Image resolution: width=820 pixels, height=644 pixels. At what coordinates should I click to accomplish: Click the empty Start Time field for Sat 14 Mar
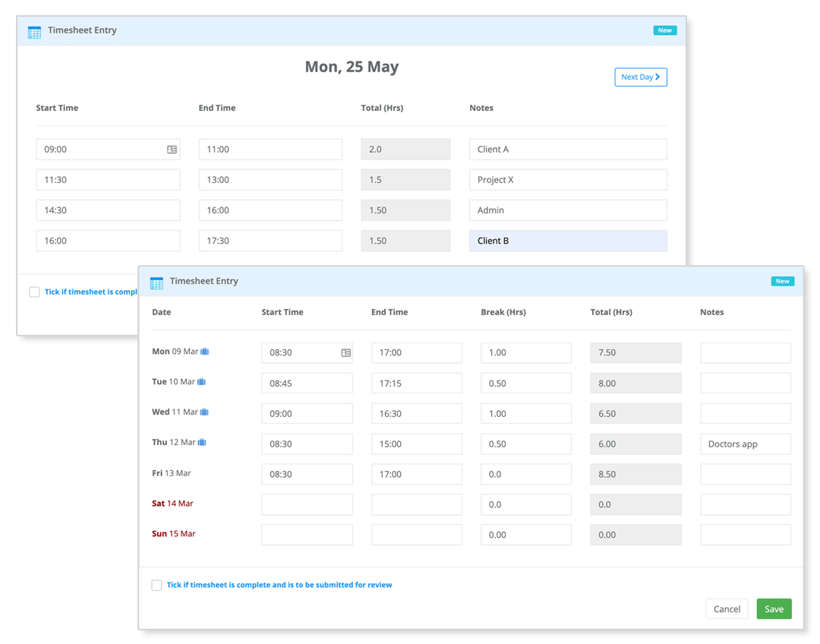click(307, 504)
